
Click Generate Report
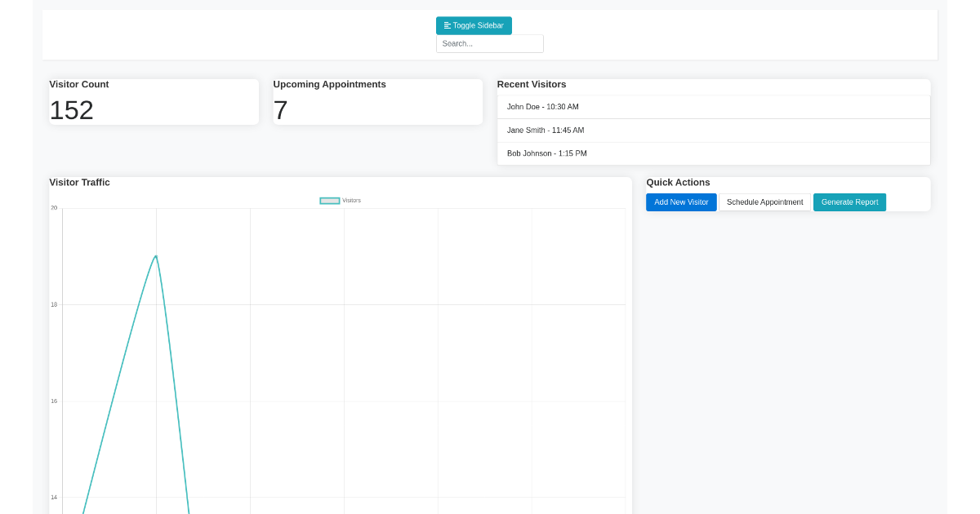[x=849, y=202]
